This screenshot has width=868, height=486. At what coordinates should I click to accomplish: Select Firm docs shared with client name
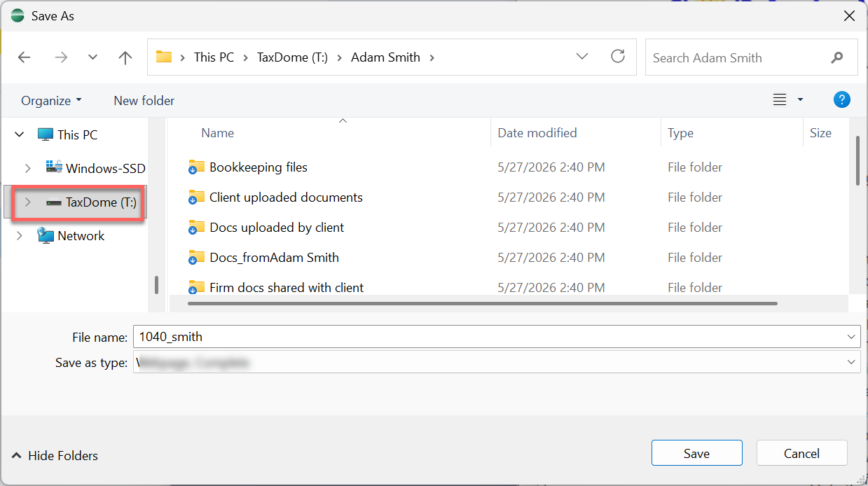(x=287, y=287)
